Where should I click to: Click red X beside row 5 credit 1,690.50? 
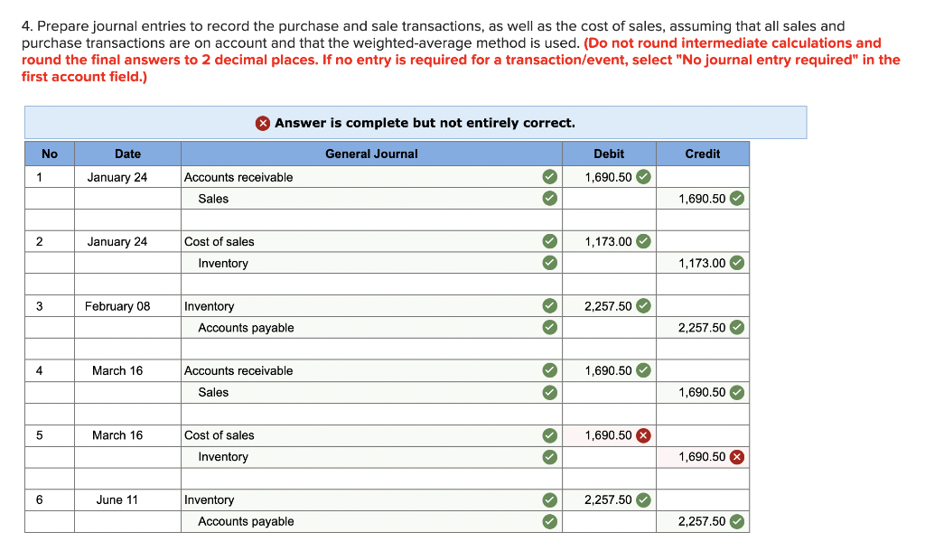[x=737, y=457]
